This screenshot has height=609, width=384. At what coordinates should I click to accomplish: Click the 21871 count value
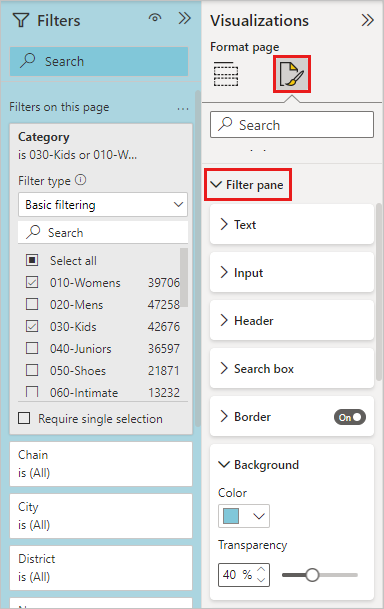(x=163, y=371)
